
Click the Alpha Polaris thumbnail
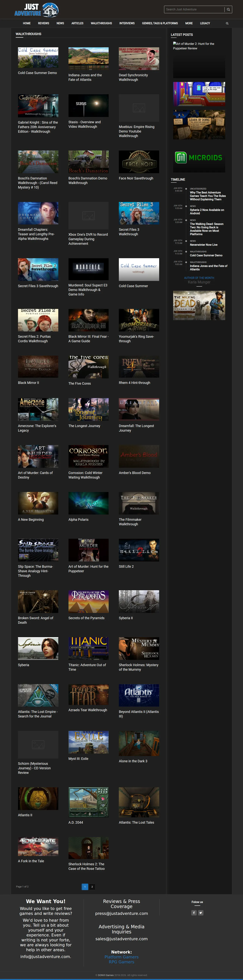click(88, 503)
